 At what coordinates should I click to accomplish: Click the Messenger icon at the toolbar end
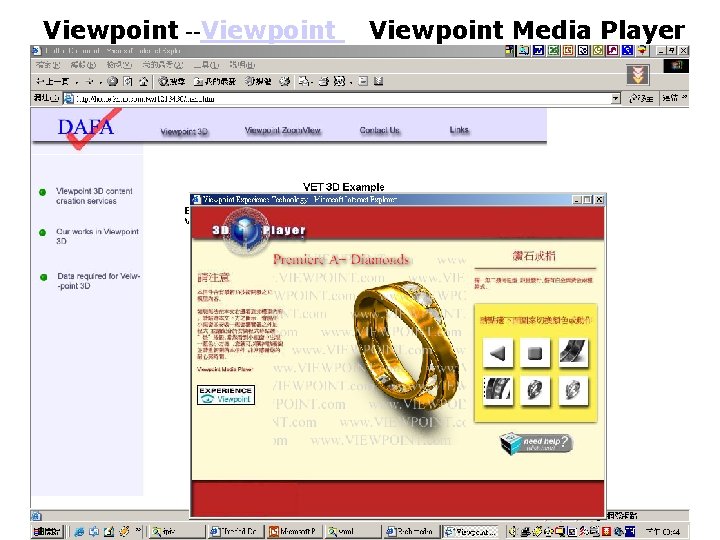point(378,82)
